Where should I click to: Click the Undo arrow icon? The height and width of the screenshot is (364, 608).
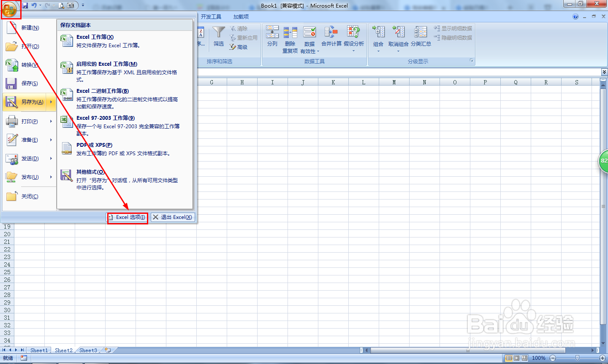click(34, 5)
